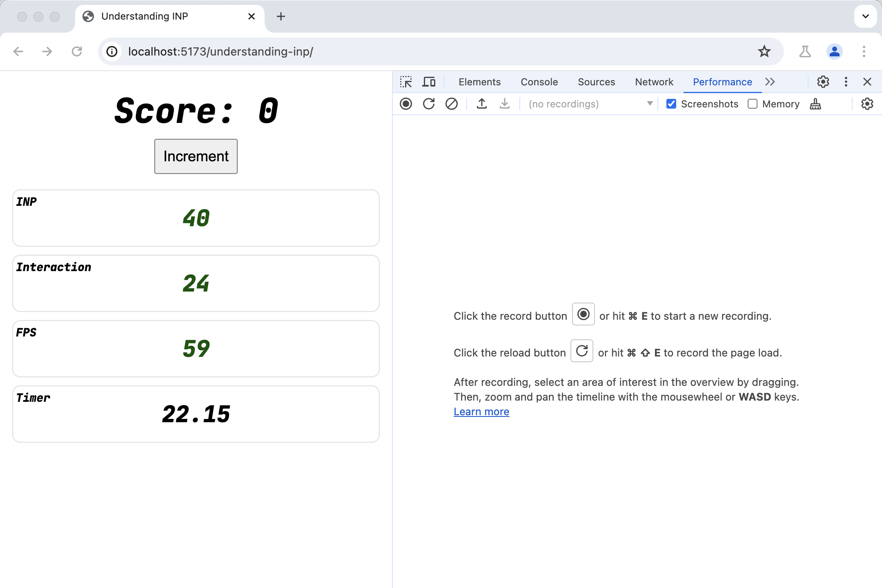Select the Elements tab
882x588 pixels.
[x=480, y=81]
